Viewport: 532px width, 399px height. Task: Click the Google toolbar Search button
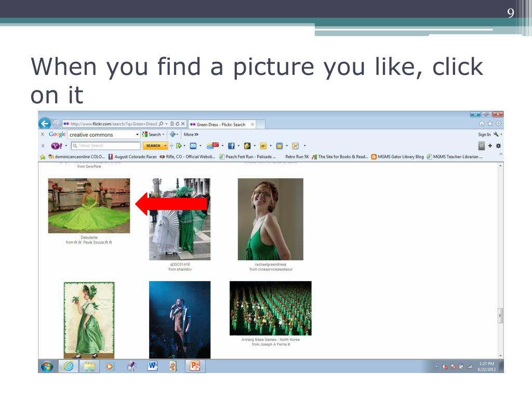coord(151,135)
